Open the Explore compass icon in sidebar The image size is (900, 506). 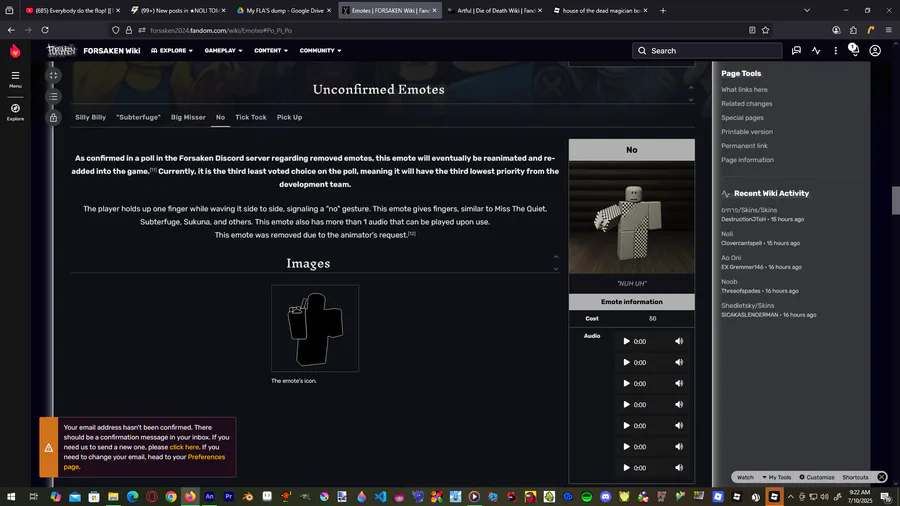[15, 112]
